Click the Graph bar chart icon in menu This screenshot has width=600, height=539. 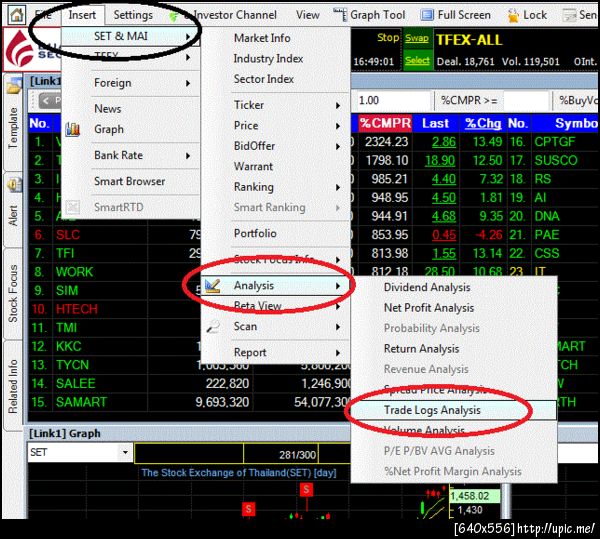point(73,129)
